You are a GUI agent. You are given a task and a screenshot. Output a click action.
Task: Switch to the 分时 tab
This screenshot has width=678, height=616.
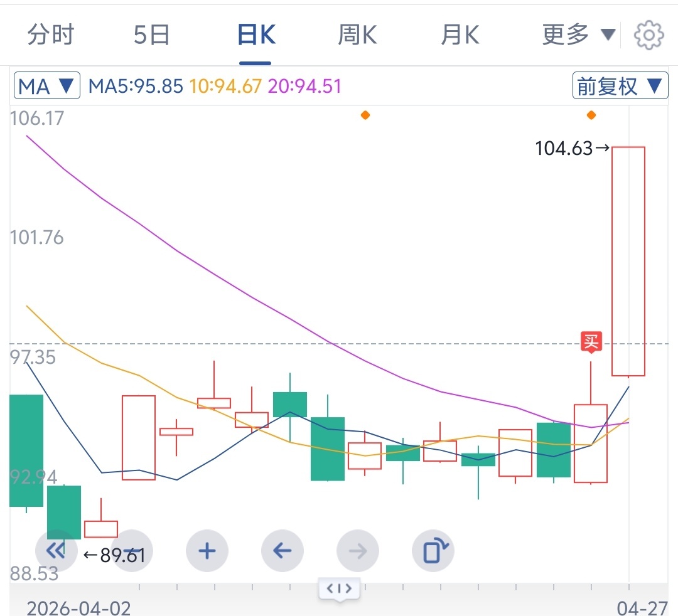click(51, 35)
